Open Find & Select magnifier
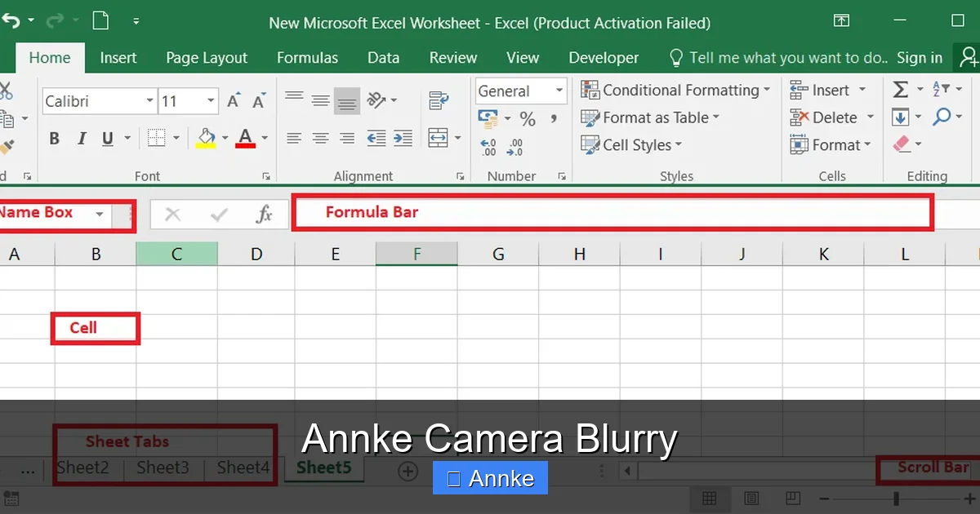The image size is (980, 514). 942,117
